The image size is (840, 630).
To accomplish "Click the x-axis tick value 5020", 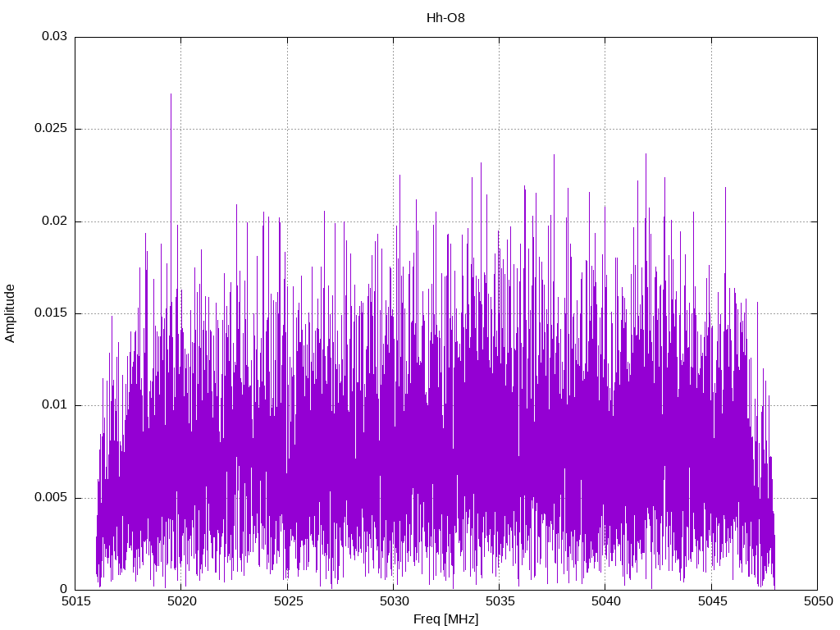I will point(181,601).
